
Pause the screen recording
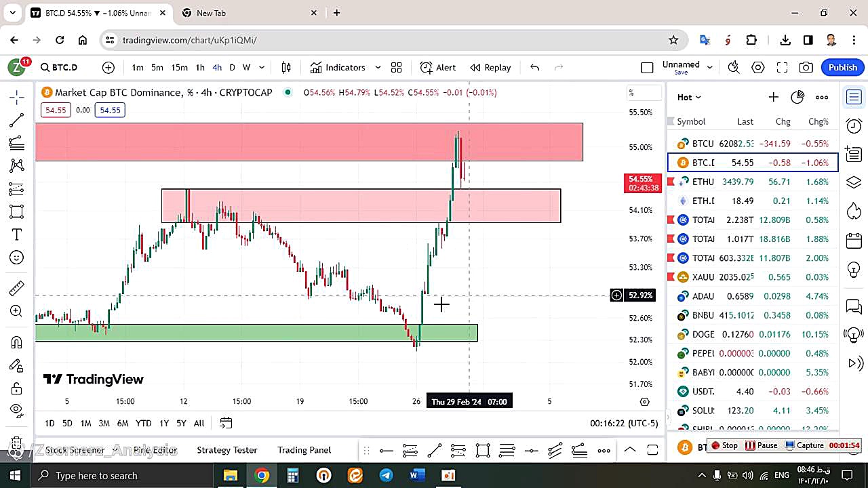click(x=762, y=445)
